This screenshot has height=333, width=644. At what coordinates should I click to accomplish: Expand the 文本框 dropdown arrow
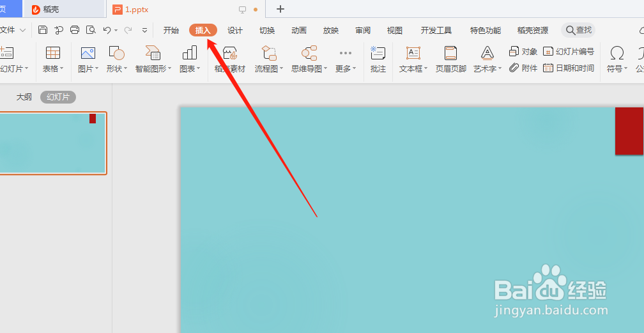click(x=426, y=68)
